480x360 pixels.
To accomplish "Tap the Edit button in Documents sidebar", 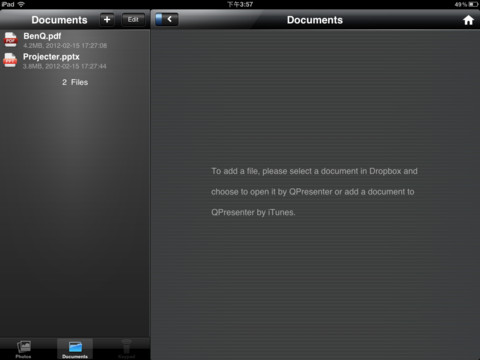I will point(133,20).
